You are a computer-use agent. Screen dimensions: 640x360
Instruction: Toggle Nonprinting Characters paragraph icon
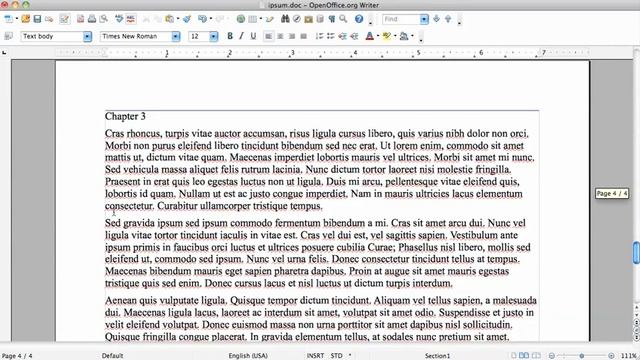(332, 19)
